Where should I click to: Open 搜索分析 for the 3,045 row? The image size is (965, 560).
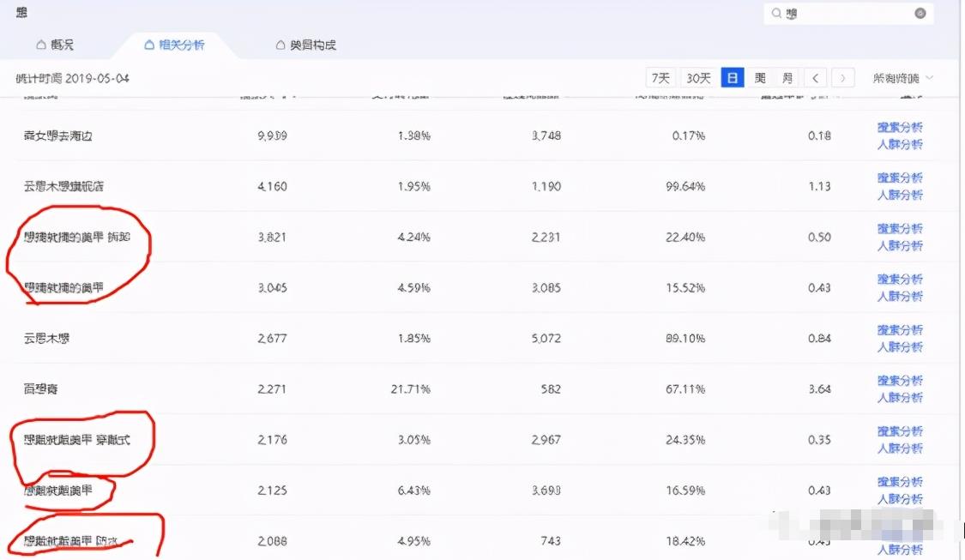(900, 280)
